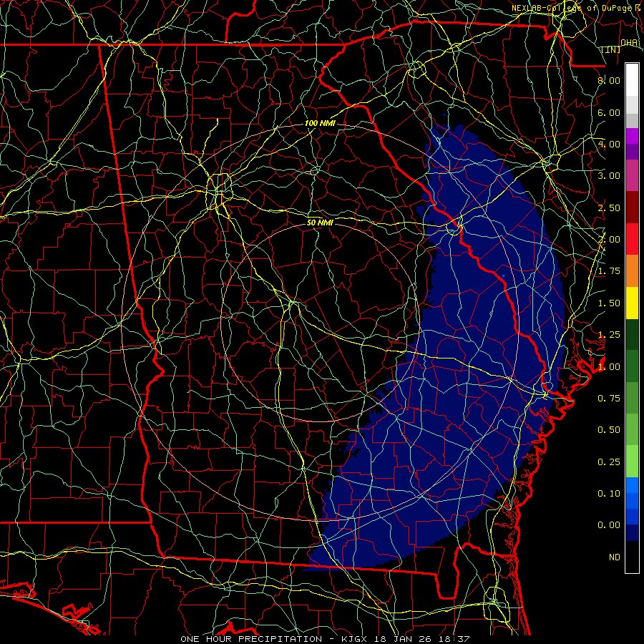Click the 100 NMI range ring label
644x644 pixels.
click(x=320, y=123)
